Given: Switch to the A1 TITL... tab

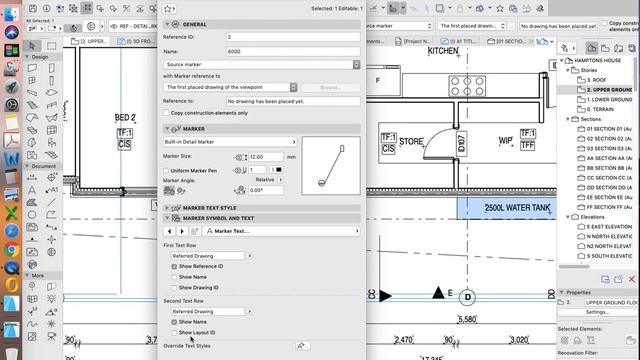Looking at the screenshot, I should tap(459, 41).
